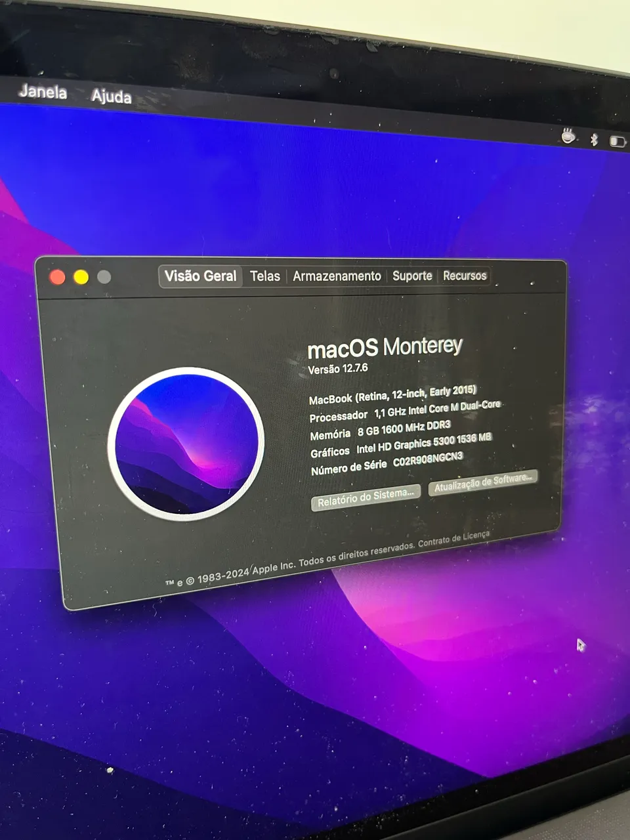Screen dimensions: 630x840
Task: Click the Atualização de Software button
Action: (483, 482)
